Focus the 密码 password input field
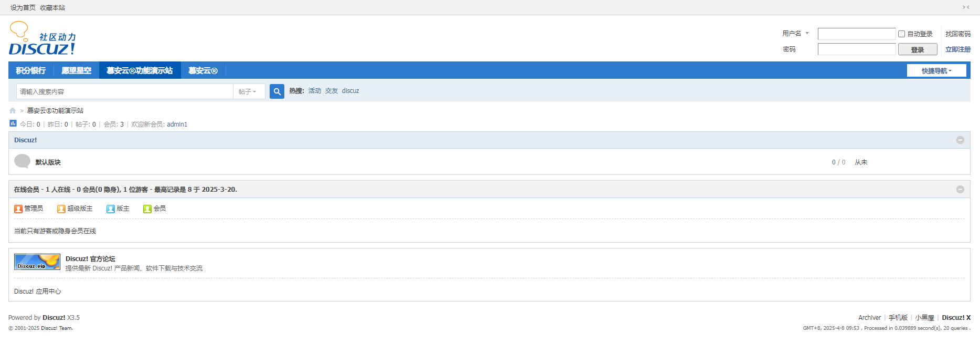The image size is (980, 354). pyautogui.click(x=857, y=49)
